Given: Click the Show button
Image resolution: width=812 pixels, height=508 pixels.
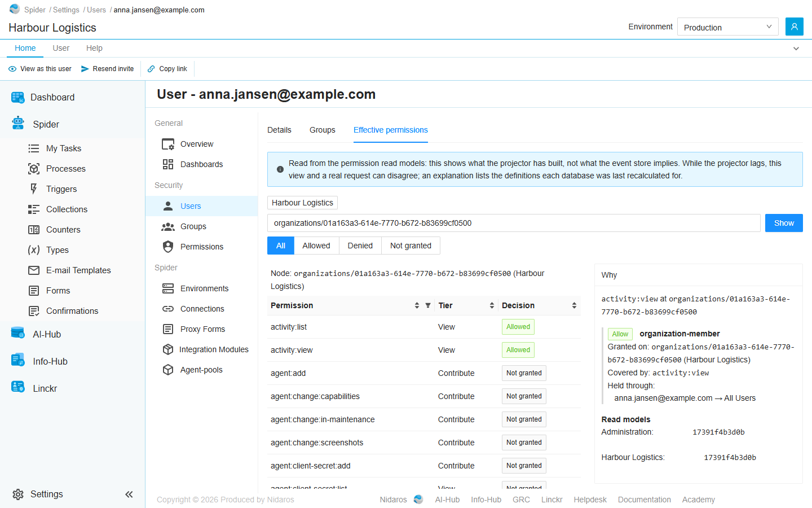Looking at the screenshot, I should (784, 223).
